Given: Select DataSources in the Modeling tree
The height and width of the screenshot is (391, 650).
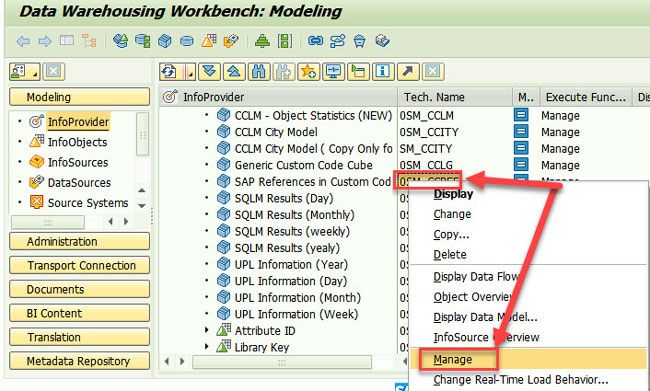Looking at the screenshot, I should pyautogui.click(x=79, y=183).
